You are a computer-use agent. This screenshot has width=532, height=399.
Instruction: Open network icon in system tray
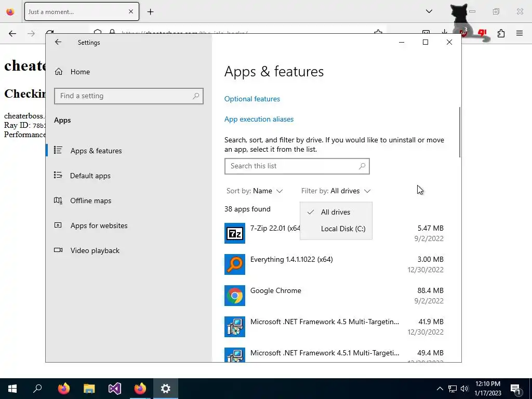click(x=453, y=389)
